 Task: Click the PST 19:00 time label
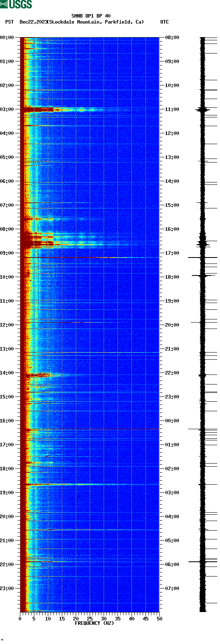(7, 493)
